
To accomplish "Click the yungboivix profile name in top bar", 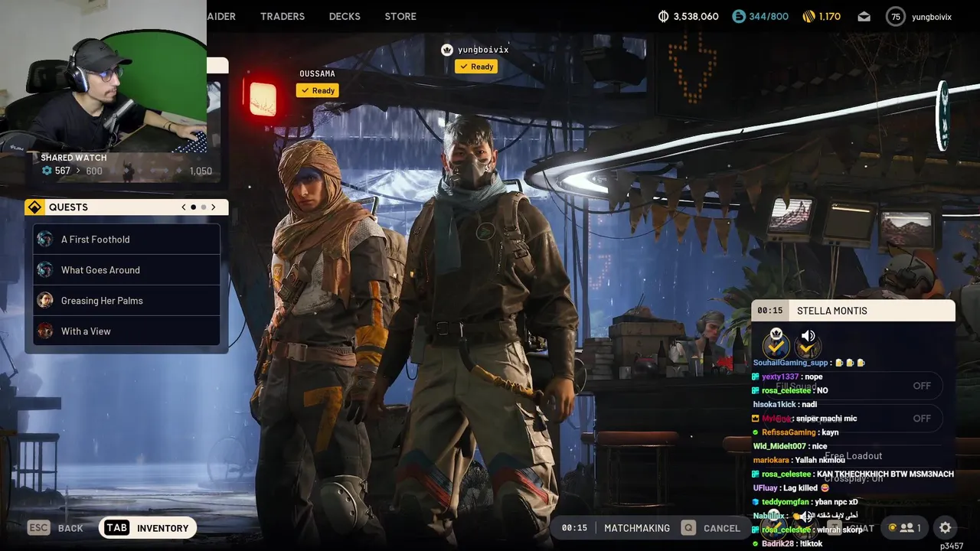I will point(932,16).
